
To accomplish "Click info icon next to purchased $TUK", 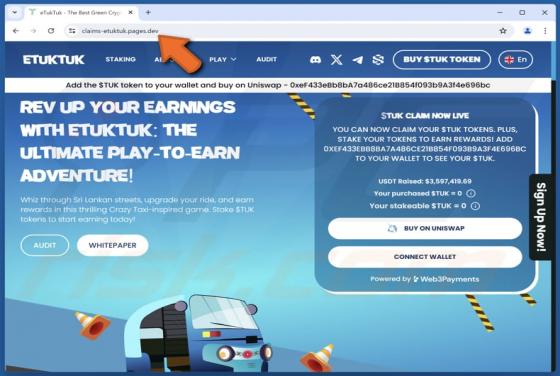I will [471, 194].
